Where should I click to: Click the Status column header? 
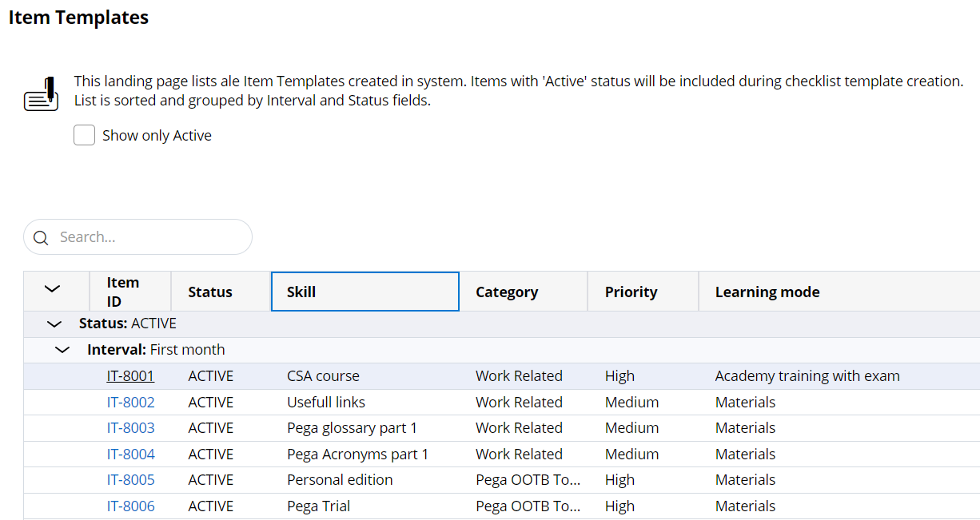210,292
